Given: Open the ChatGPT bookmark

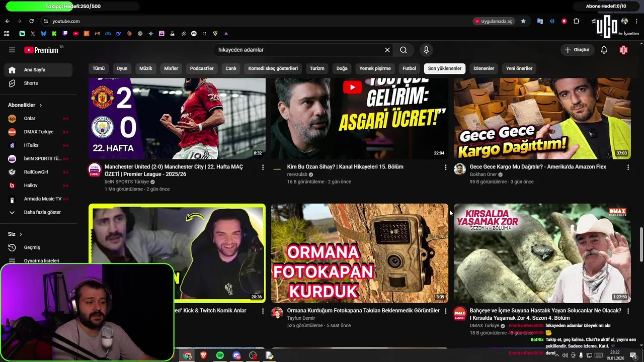Looking at the screenshot, I should pos(140,34).
